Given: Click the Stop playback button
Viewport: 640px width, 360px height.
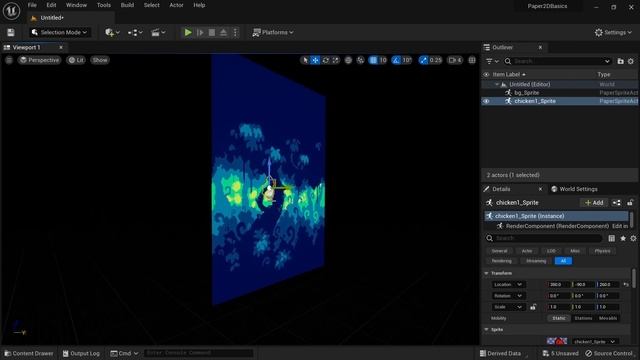Looking at the screenshot, I should (212, 32).
